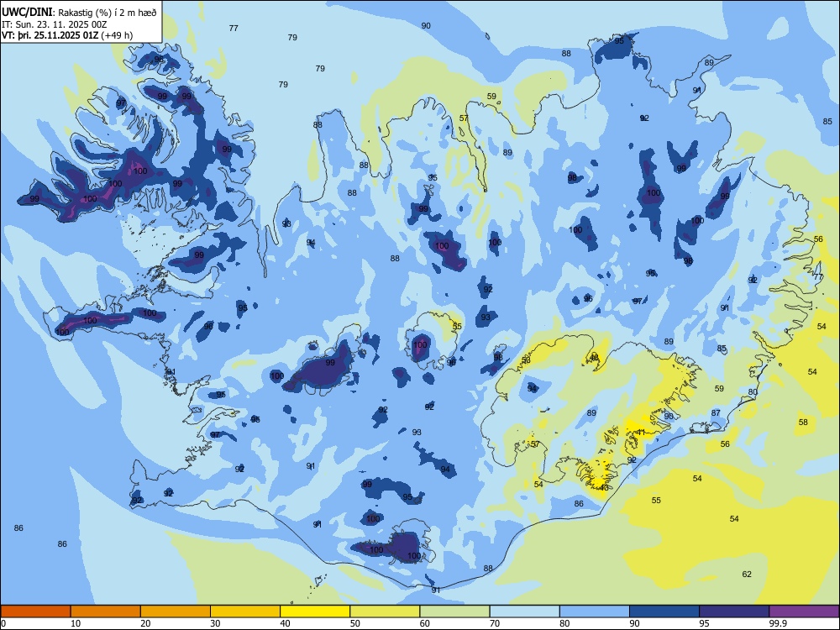Image resolution: width=840 pixels, height=630 pixels.
Task: Click the '62' humidity value over the southeast sea
Action: click(747, 574)
